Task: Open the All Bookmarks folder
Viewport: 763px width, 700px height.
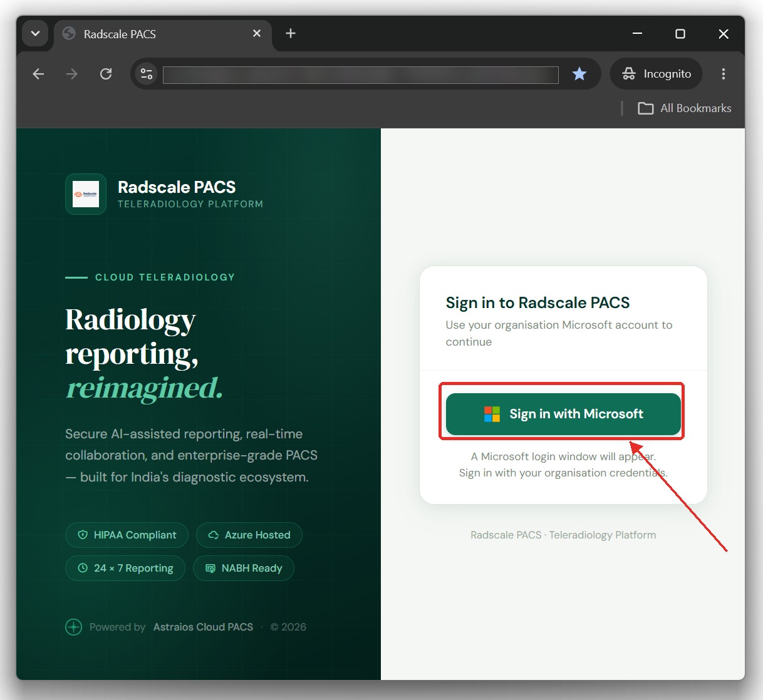Action: (x=685, y=108)
